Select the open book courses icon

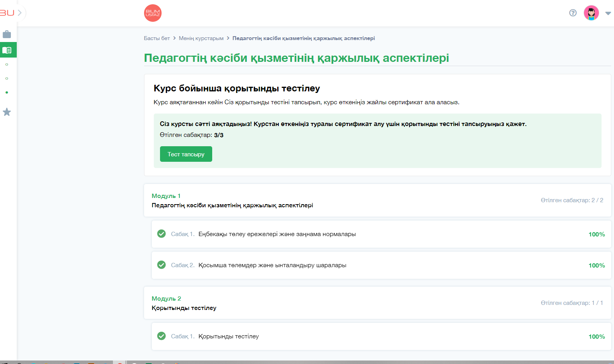(x=7, y=50)
